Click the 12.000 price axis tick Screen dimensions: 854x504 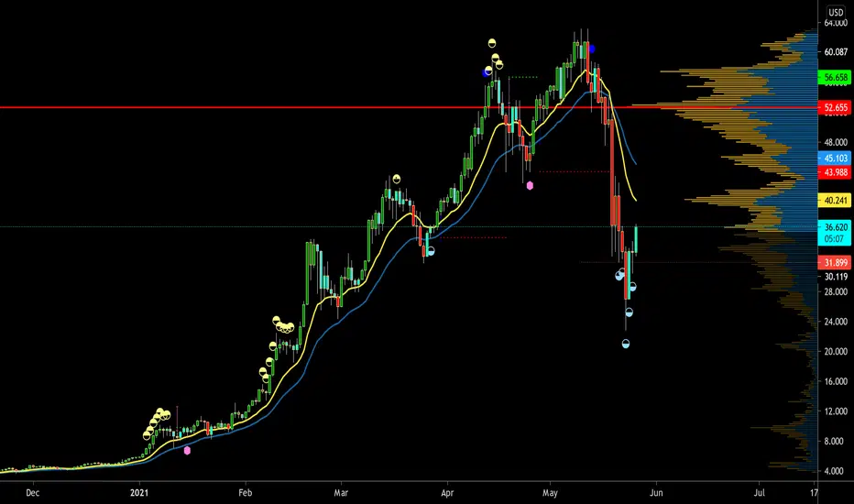point(836,411)
